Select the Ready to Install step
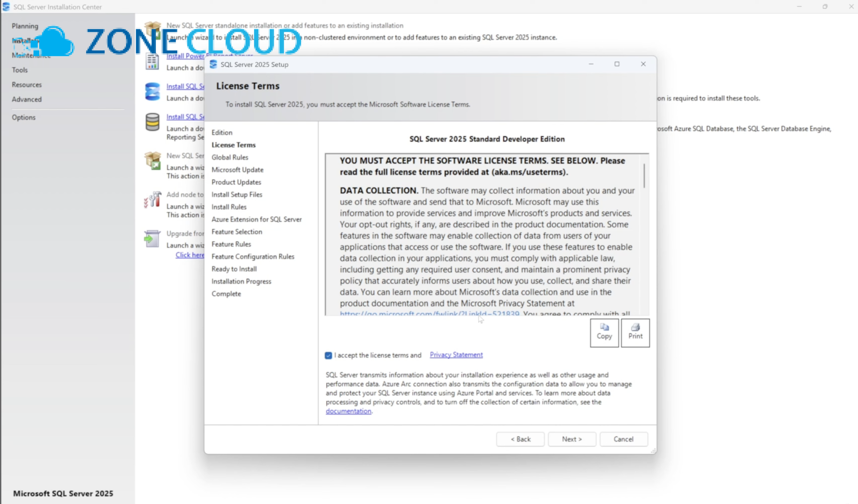The height and width of the screenshot is (504, 858). 234,269
